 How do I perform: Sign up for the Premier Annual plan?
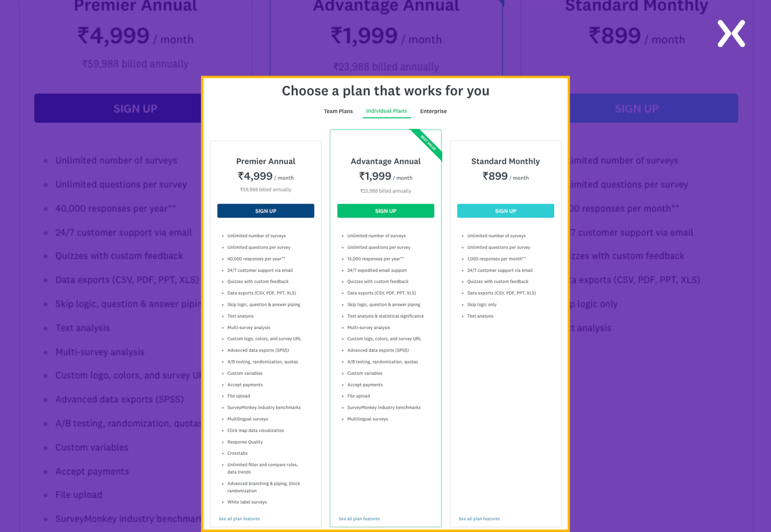(x=266, y=211)
